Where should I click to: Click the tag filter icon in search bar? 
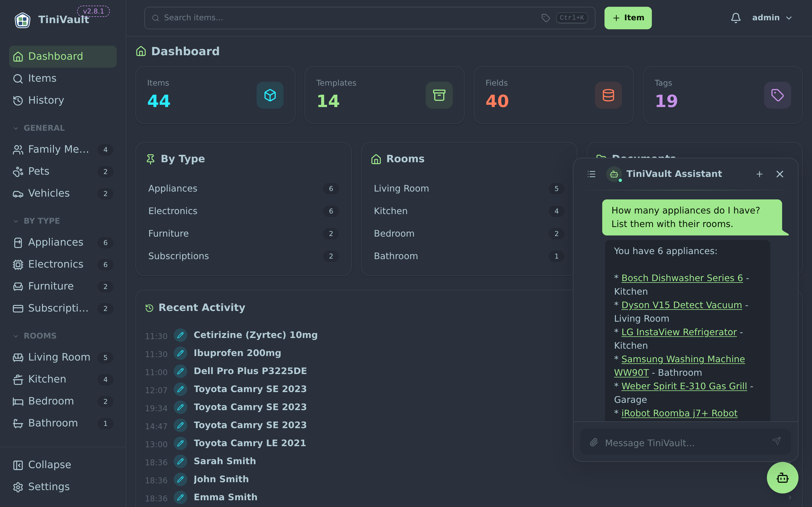point(546,18)
